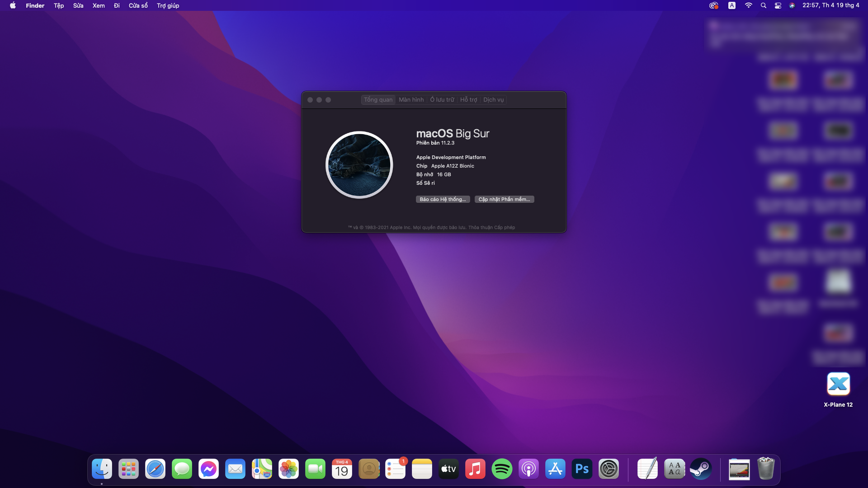The height and width of the screenshot is (488, 868).
Task: Open Music app in the Dock
Action: (x=475, y=469)
